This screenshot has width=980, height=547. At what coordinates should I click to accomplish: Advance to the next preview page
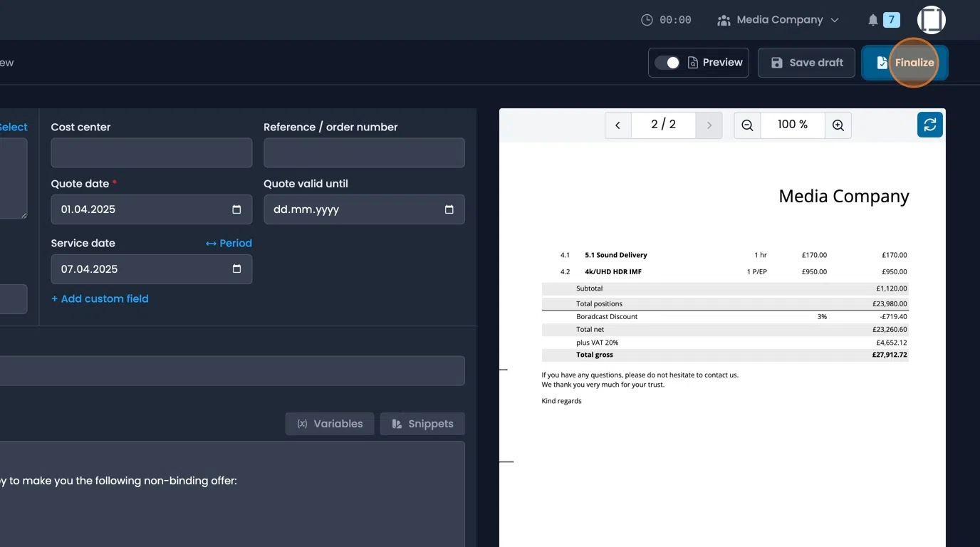(x=709, y=125)
